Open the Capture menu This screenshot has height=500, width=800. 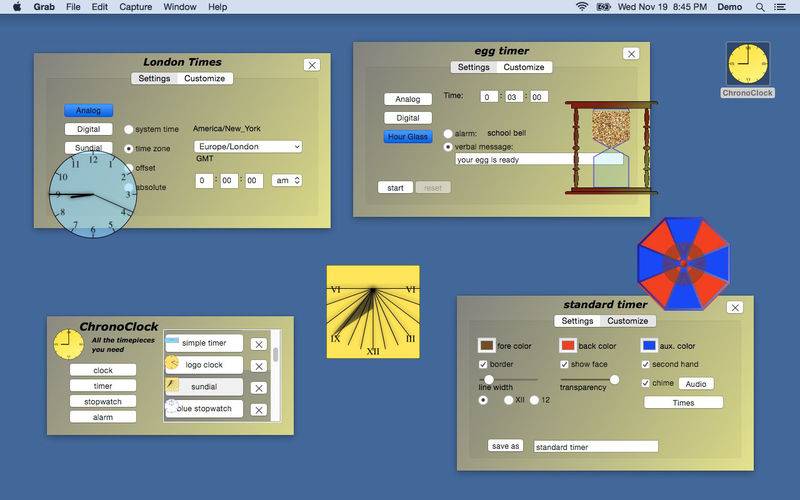(x=136, y=7)
